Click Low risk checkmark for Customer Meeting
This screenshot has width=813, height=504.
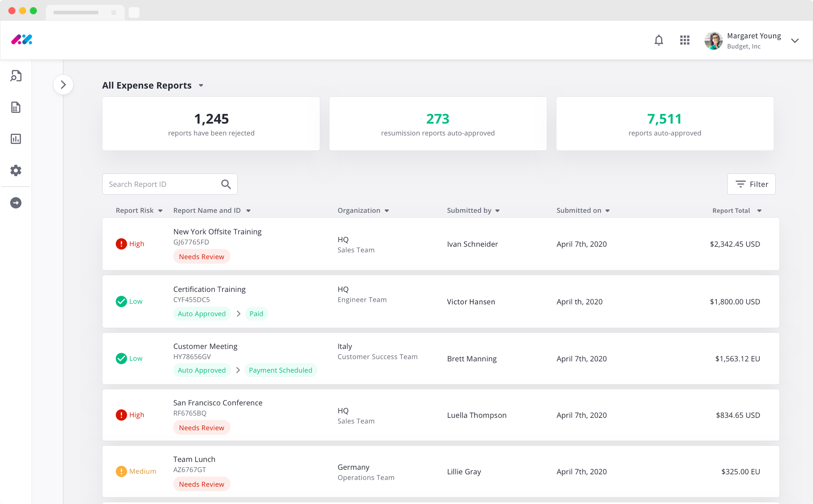coord(121,358)
